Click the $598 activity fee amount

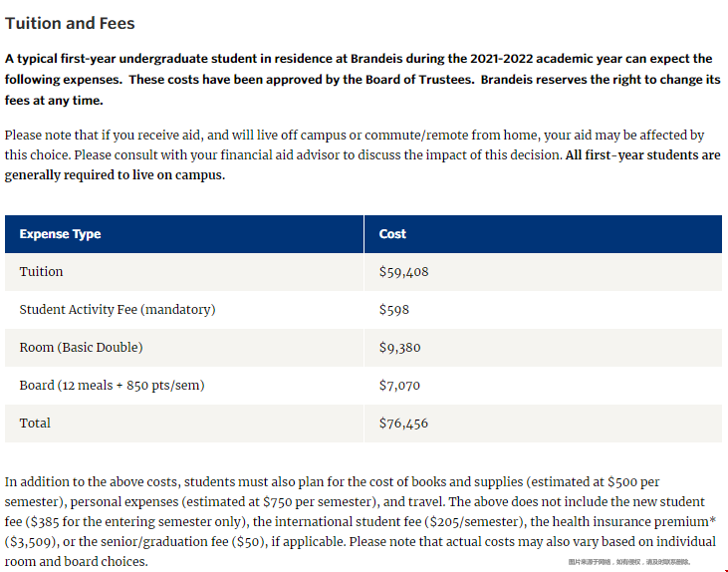point(393,310)
